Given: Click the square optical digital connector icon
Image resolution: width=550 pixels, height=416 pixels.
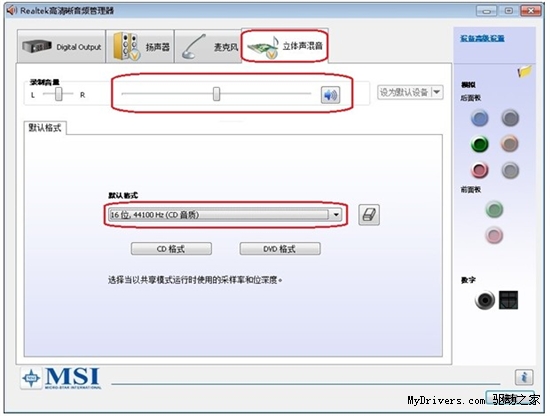Looking at the screenshot, I should tap(509, 300).
